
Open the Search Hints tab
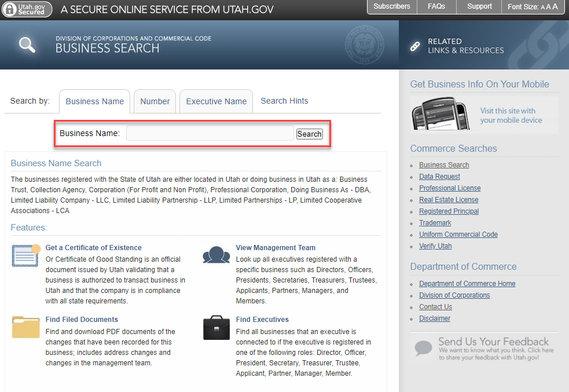284,101
